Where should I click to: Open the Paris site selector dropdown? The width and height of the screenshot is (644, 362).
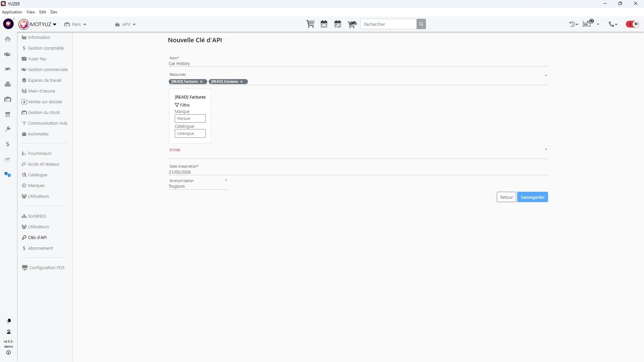point(76,24)
